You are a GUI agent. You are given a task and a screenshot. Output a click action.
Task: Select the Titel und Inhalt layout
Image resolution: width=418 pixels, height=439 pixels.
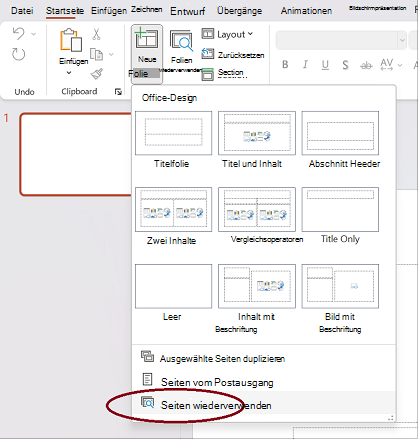[257, 133]
